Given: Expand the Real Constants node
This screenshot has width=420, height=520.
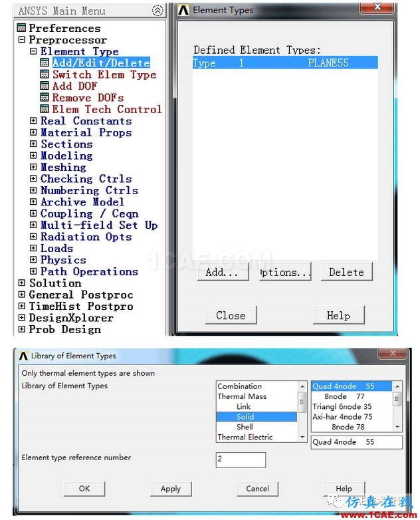Looking at the screenshot, I should click(x=33, y=121).
